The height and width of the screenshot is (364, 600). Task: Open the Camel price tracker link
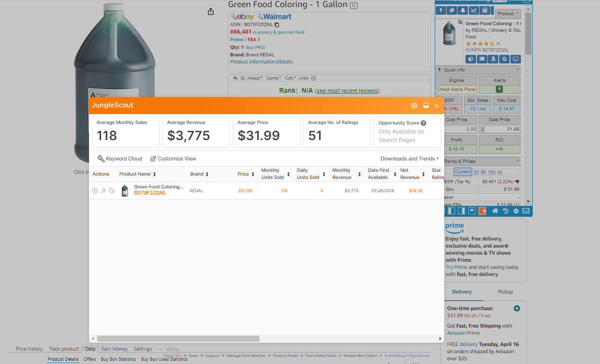point(273,78)
